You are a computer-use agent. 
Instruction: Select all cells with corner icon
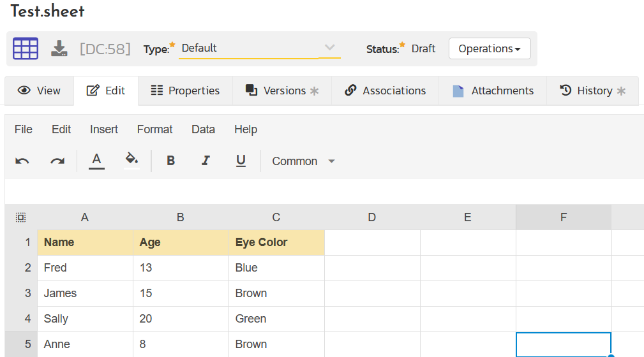coord(20,217)
